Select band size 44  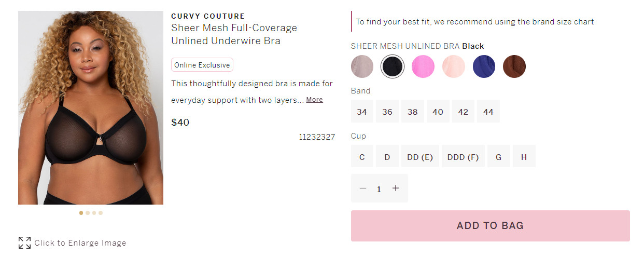pos(488,112)
